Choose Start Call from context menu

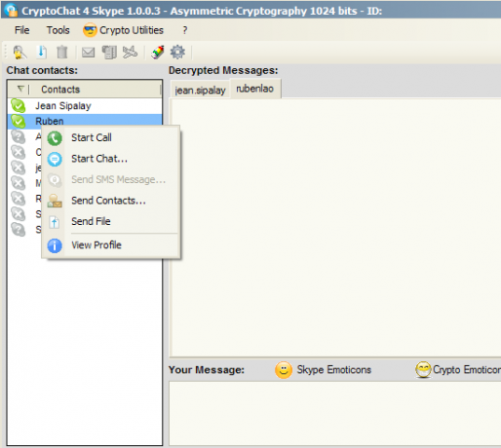point(111,137)
